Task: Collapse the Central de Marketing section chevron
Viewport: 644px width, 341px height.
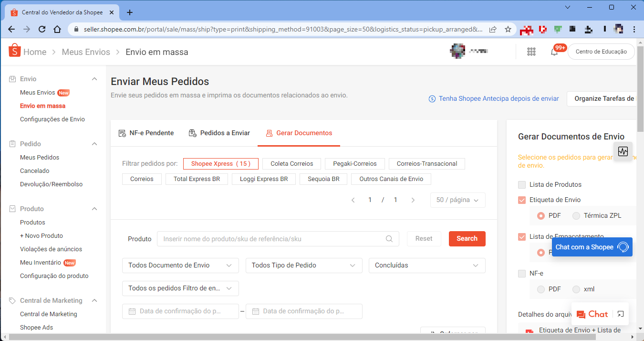Action: (x=94, y=300)
